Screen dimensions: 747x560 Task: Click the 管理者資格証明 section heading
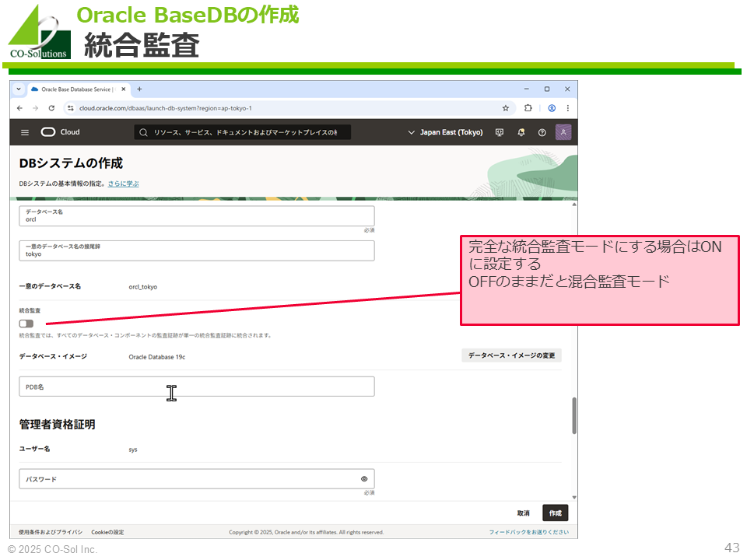pos(57,425)
